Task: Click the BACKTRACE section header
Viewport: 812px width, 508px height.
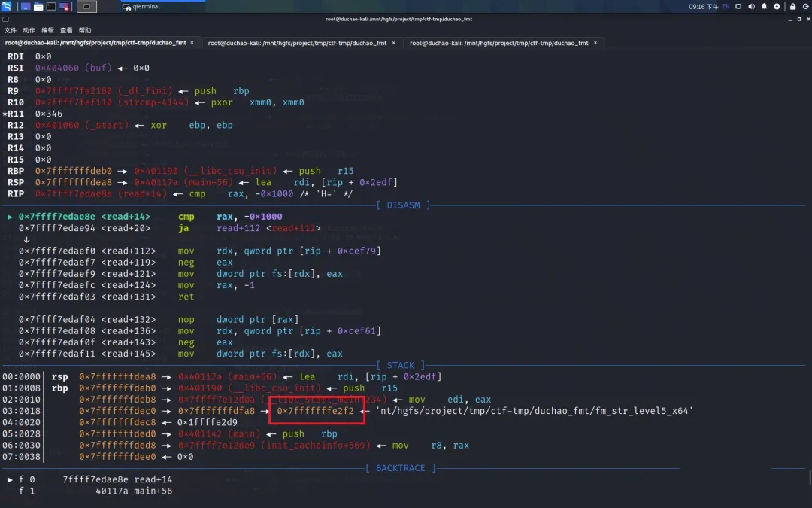Action: [400, 467]
